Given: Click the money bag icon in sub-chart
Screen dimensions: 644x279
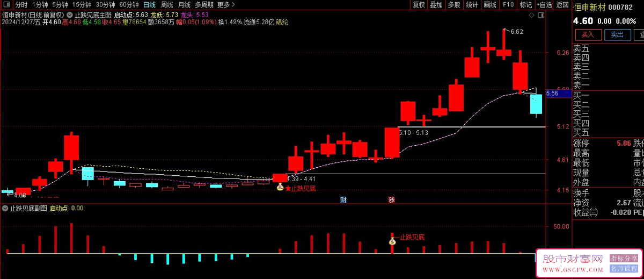Looking at the screenshot, I should tap(392, 242).
